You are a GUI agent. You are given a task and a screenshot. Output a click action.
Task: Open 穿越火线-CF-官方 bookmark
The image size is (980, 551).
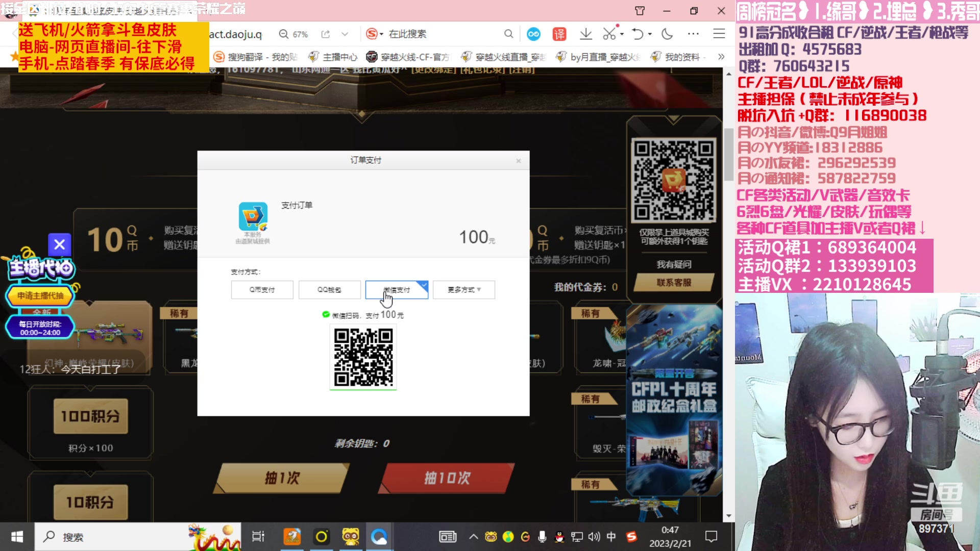pos(408,57)
